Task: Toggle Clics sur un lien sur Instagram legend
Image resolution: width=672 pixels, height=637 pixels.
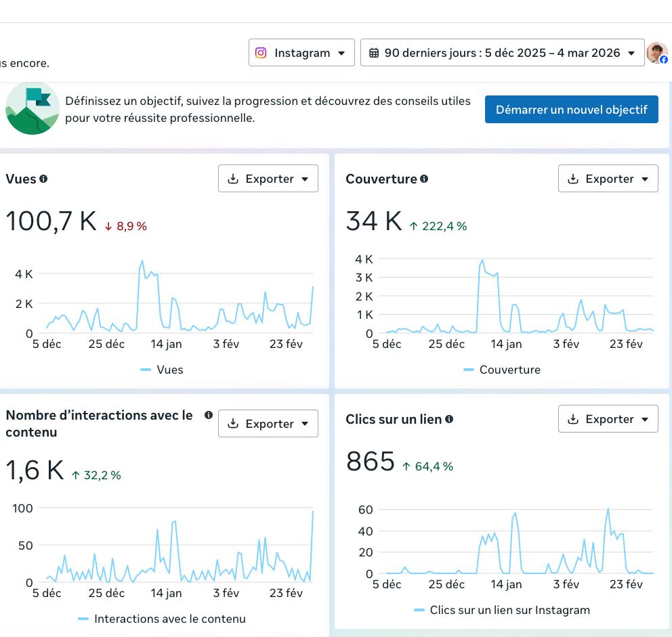Action: pyautogui.click(x=502, y=610)
